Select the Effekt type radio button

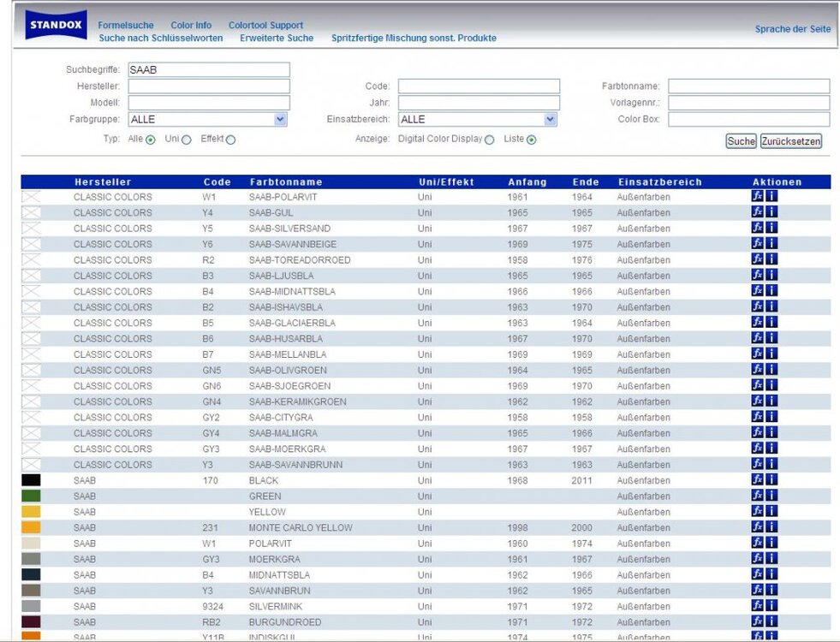point(231,140)
